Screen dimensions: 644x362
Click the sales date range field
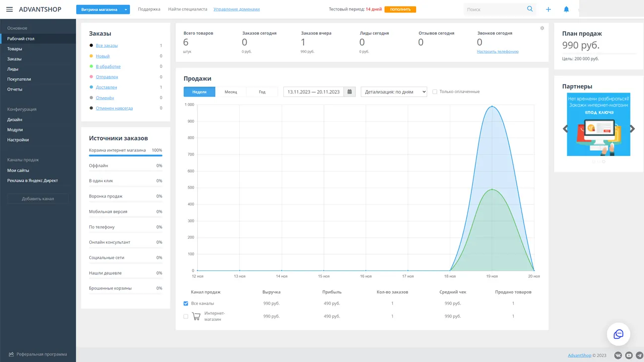tap(313, 92)
